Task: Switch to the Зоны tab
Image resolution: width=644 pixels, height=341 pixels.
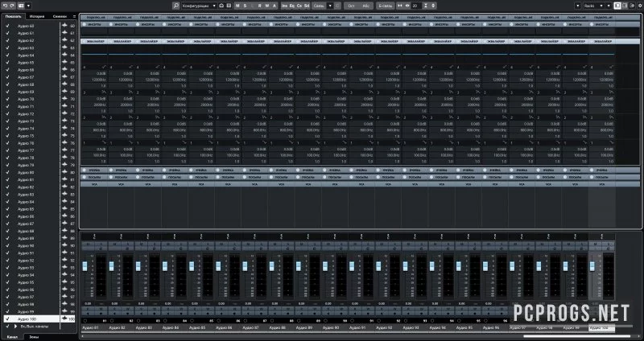Action: (x=34, y=336)
